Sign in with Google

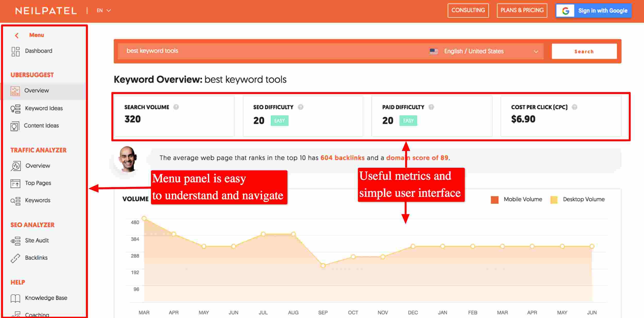coord(593,11)
